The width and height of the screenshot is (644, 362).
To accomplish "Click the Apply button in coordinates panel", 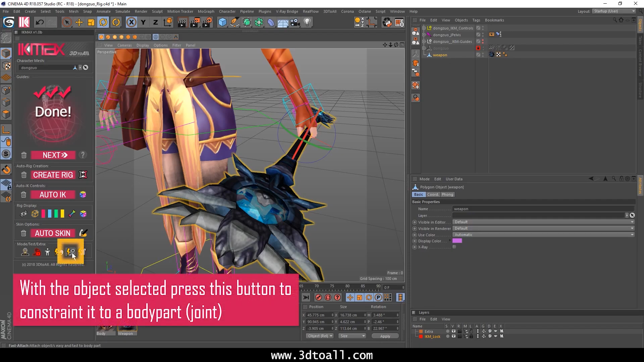I will pos(385,336).
